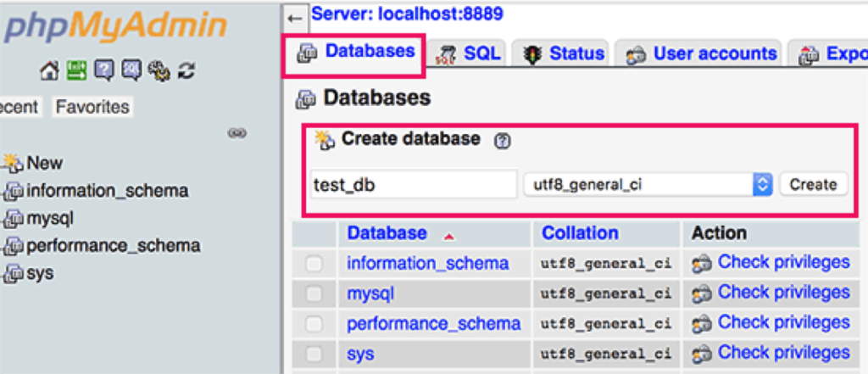Select performance_schema in the sidebar tree
868x374 pixels.
click(114, 246)
